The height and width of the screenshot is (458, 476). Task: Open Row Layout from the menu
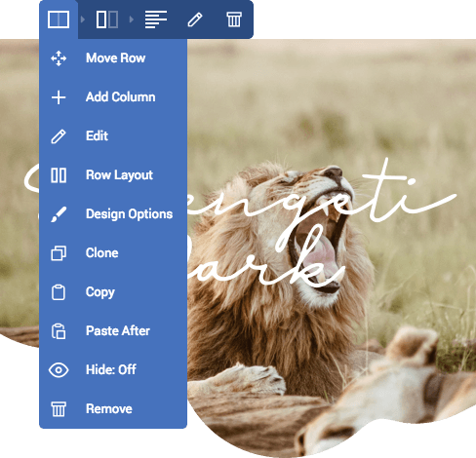pyautogui.click(x=113, y=175)
